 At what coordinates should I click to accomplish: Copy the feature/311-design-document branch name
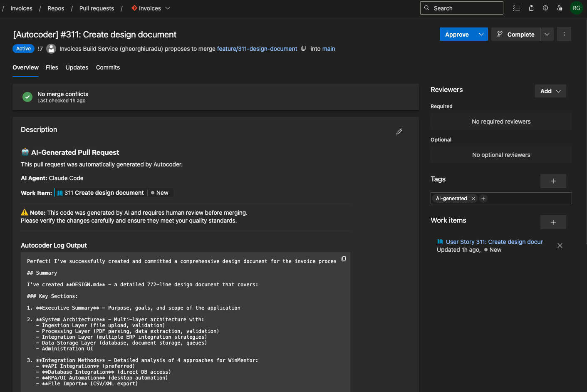[x=303, y=48]
